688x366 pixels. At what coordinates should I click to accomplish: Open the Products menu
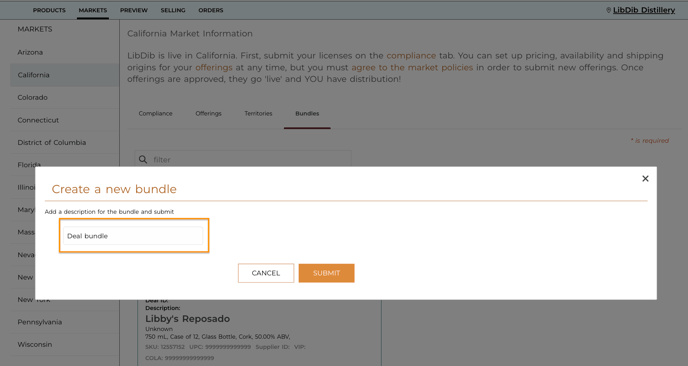coord(49,10)
